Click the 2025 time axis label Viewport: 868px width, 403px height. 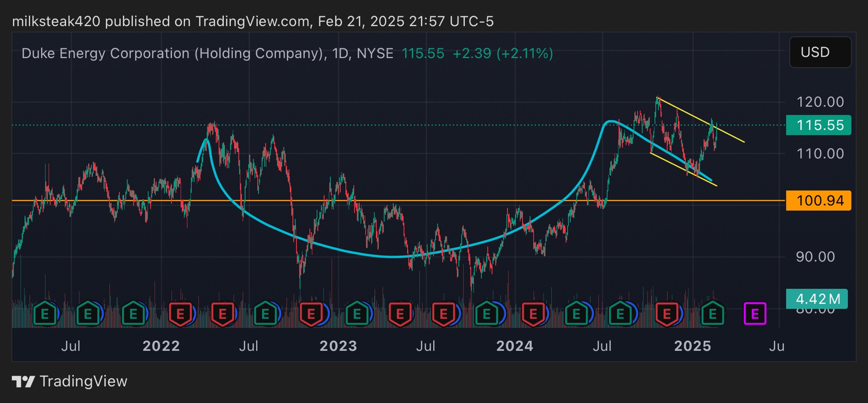click(x=693, y=346)
